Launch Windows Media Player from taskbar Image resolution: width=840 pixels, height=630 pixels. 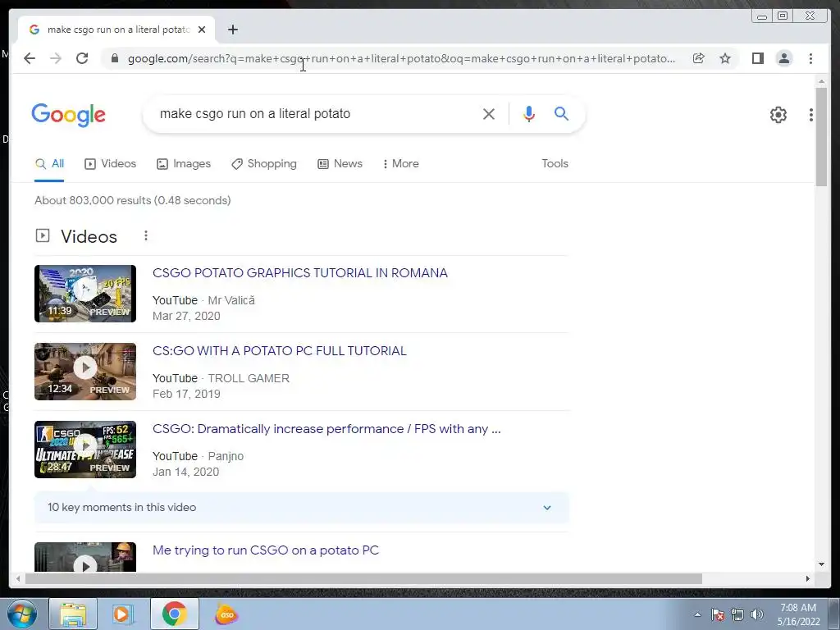tap(121, 614)
